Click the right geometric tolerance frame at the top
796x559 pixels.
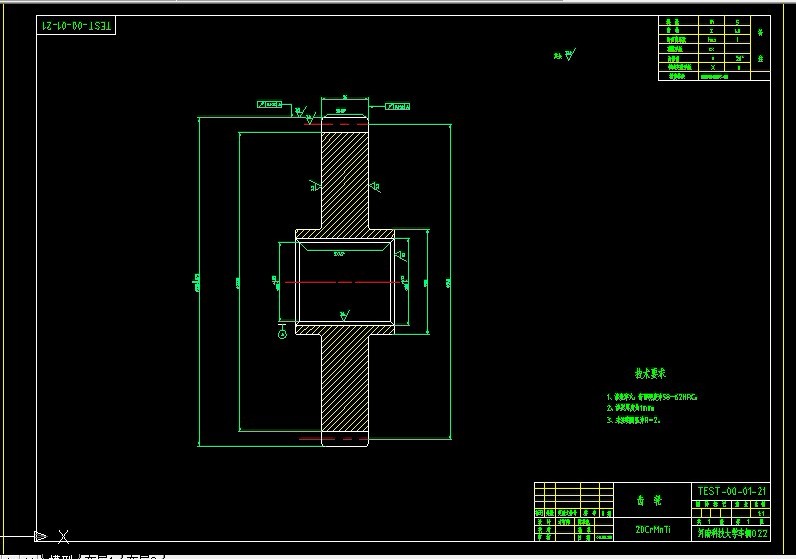click(397, 106)
